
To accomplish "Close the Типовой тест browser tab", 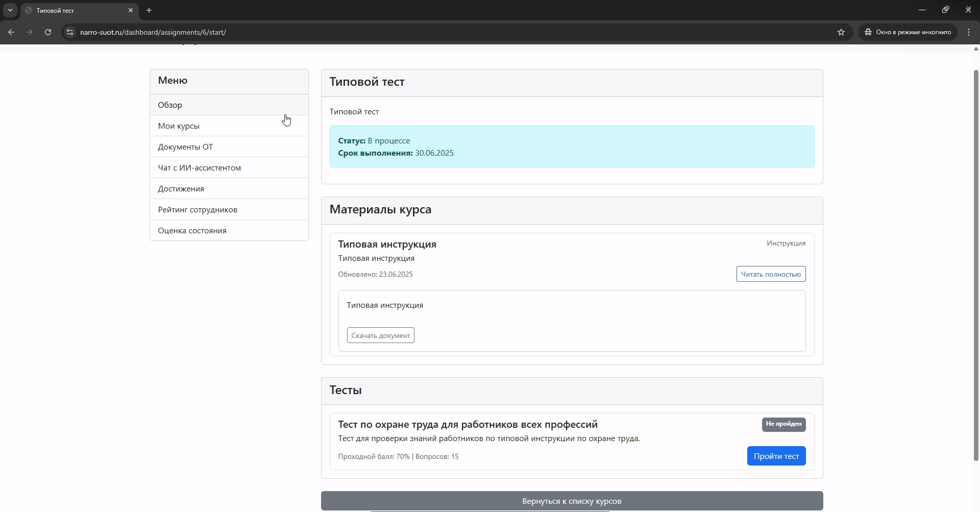I will tap(131, 10).
